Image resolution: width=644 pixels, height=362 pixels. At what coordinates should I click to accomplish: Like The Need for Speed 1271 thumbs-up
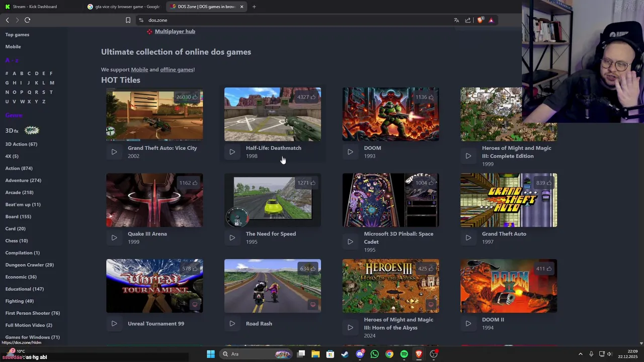tap(306, 183)
